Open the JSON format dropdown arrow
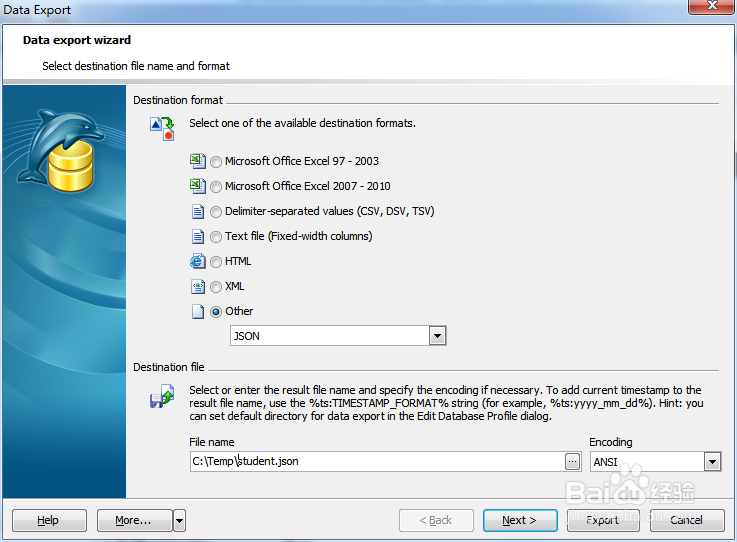The width and height of the screenshot is (737, 542). coord(437,336)
